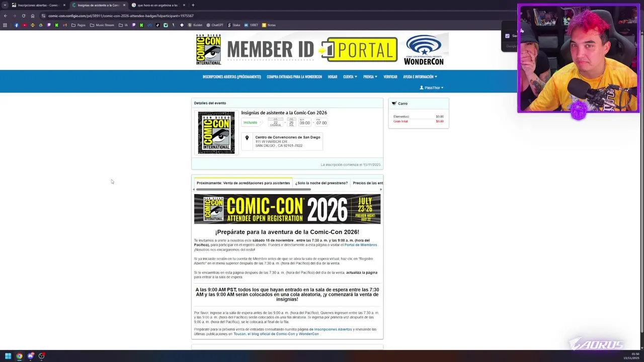644x362 pixels.
Task: Expand the AYUDA E INFORMACIÓN dropdown
Action: coord(420,77)
